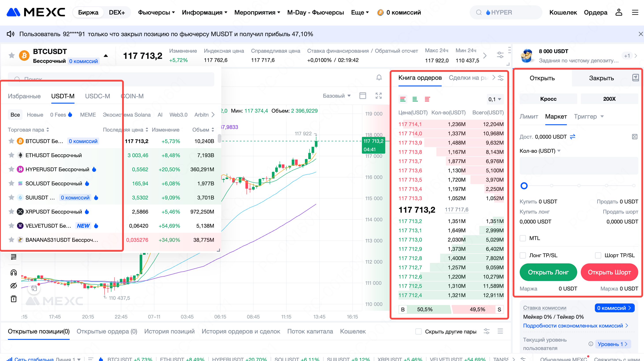Enable the MTL checkbox
The image size is (644, 361).
(523, 238)
